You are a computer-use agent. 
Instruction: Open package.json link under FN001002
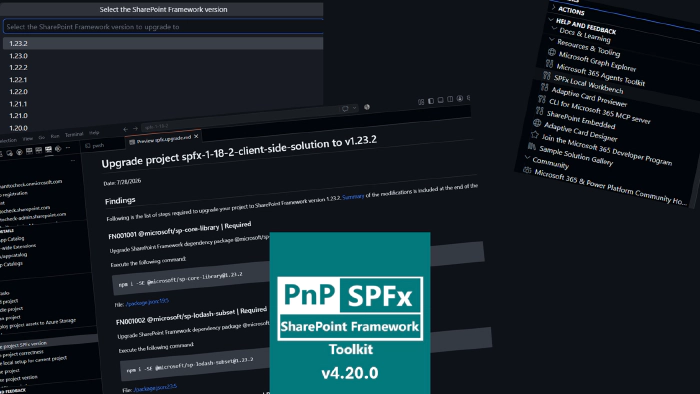coord(155,388)
